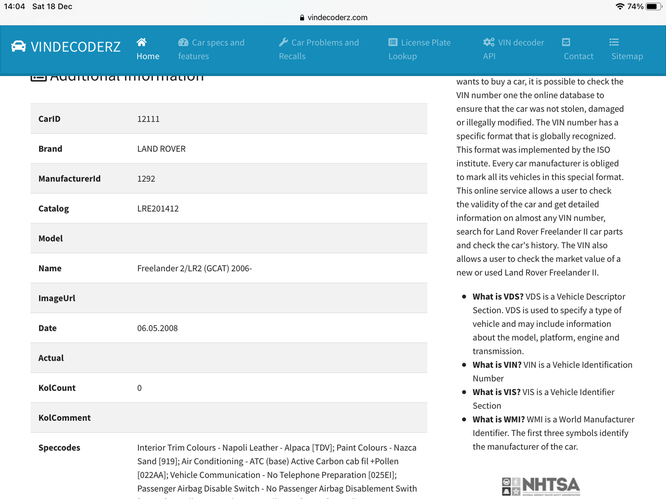Image resolution: width=666 pixels, height=499 pixels.
Task: Click the NHTSA logo image
Action: click(x=541, y=486)
